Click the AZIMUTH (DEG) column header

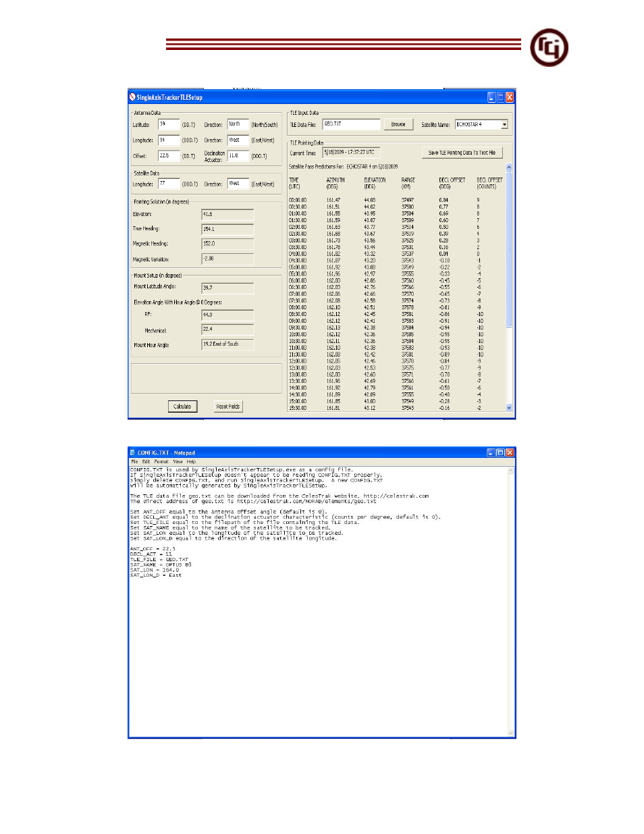coord(336,183)
